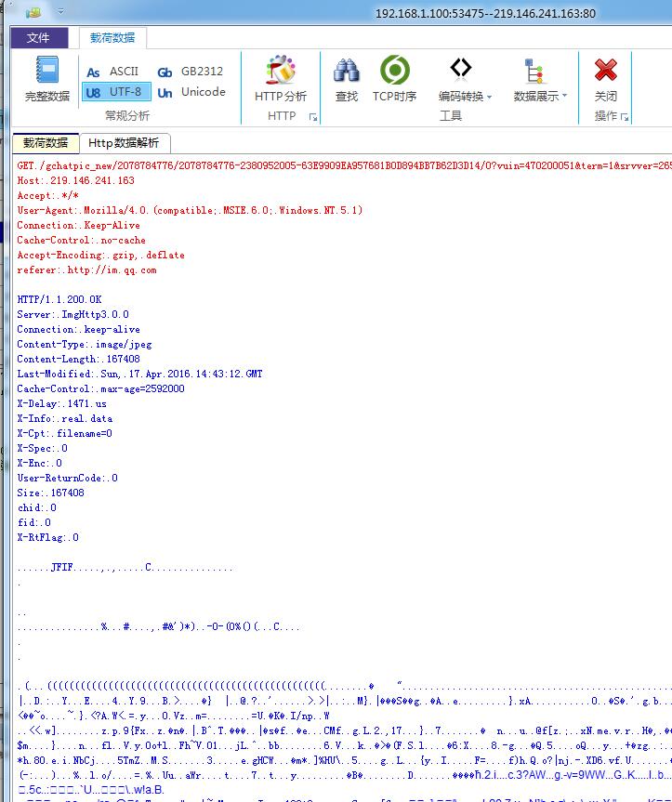Click the 'Cache-Control: no-cache' line

[81, 240]
